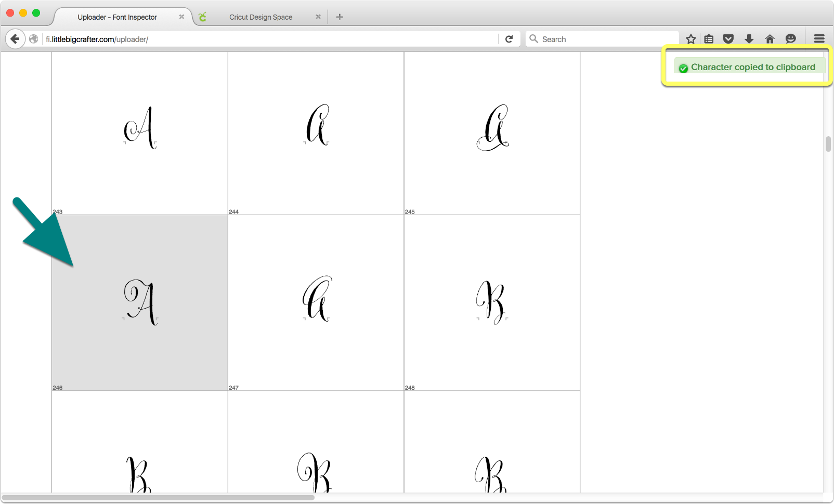Screen dimensions: 834x504
Task: Select highlighted glyph 246 letter A
Action: click(x=140, y=303)
